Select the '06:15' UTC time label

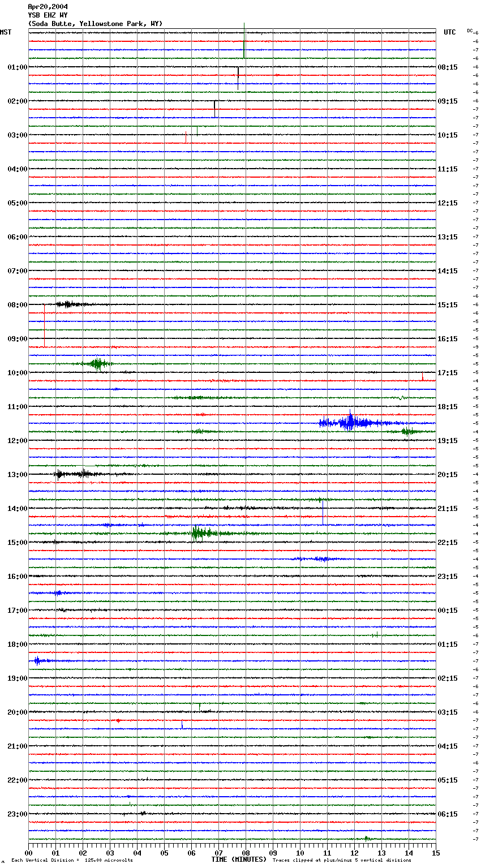pyautogui.click(x=448, y=814)
